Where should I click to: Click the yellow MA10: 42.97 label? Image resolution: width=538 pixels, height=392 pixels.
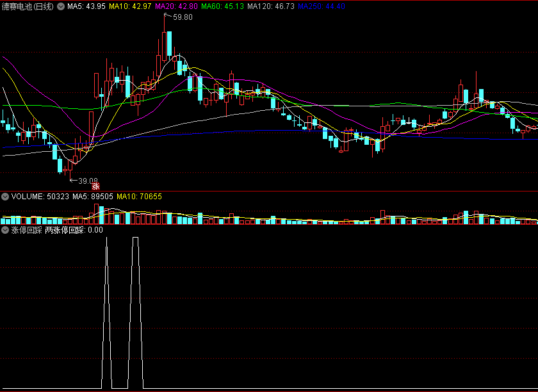(x=130, y=6)
